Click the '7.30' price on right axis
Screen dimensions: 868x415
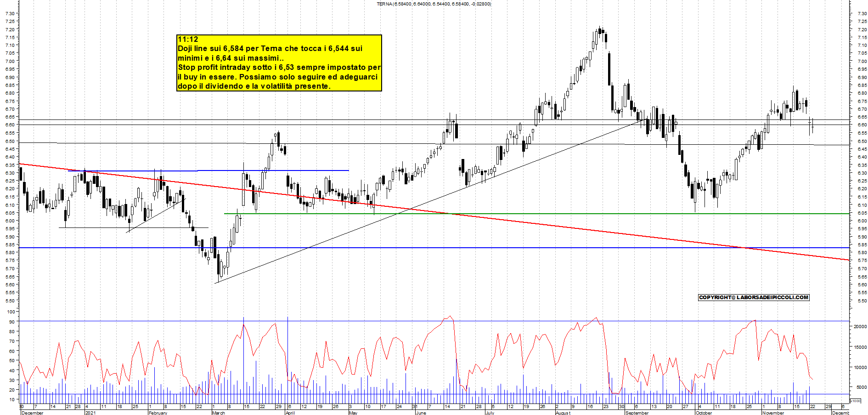[x=862, y=13]
